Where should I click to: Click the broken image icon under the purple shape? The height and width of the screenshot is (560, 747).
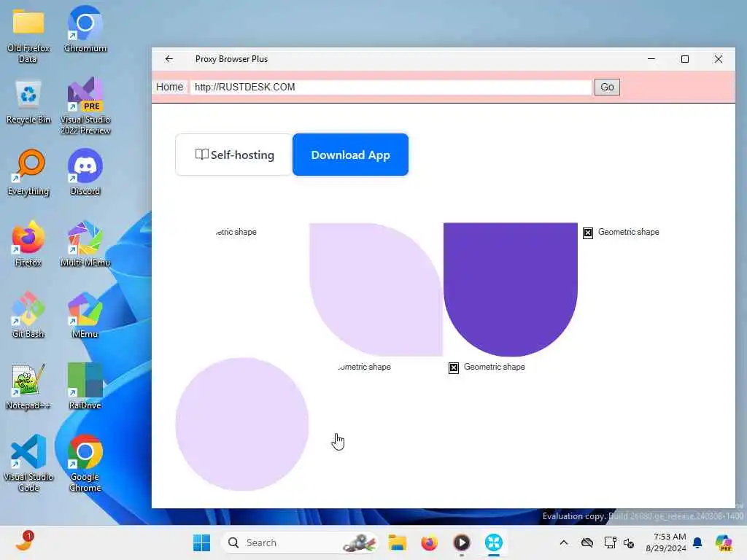(x=454, y=367)
